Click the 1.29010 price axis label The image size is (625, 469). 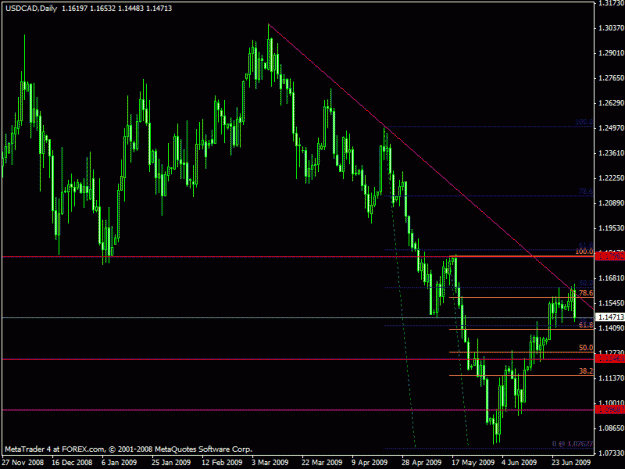point(611,53)
